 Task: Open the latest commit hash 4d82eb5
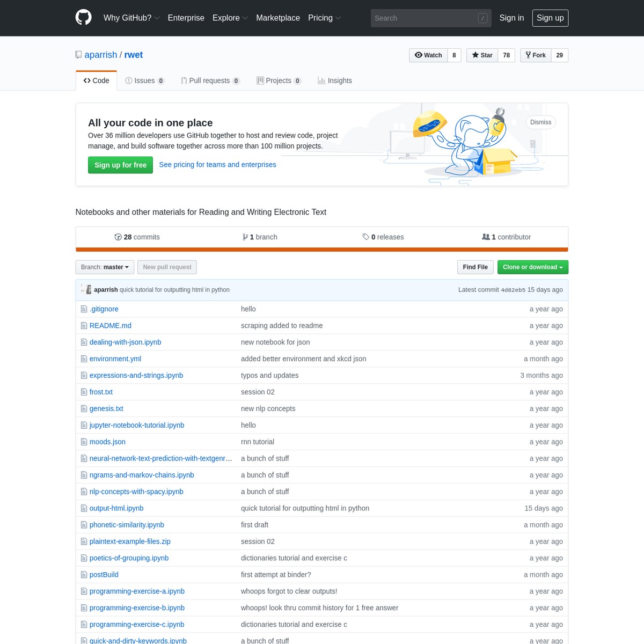[513, 290]
